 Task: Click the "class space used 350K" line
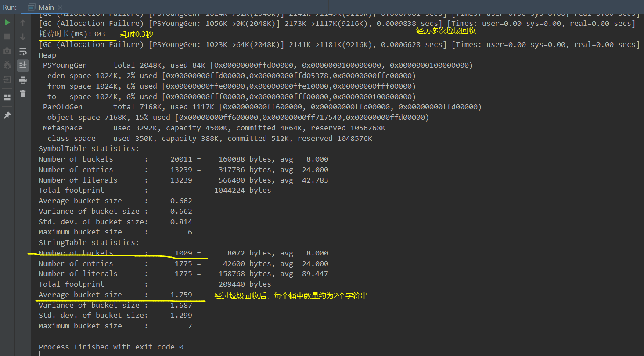(x=209, y=138)
